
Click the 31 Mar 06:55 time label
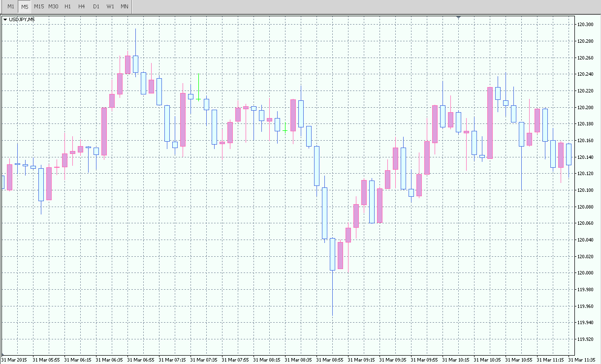tap(141, 360)
